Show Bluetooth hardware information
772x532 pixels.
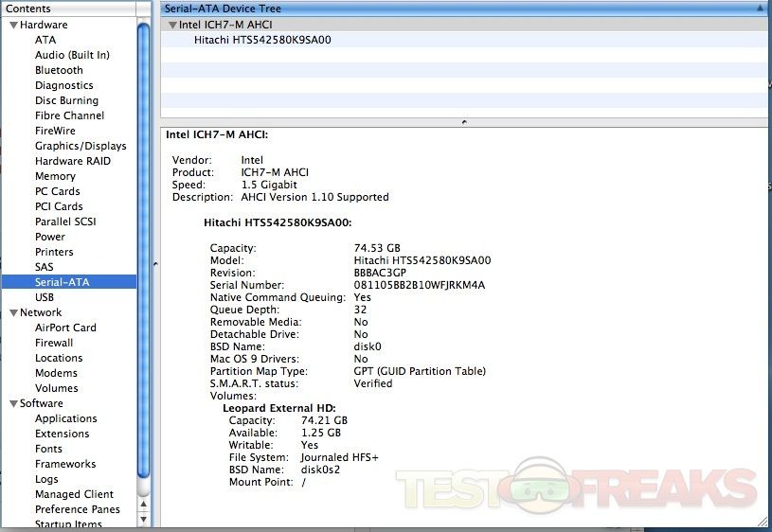coord(59,70)
